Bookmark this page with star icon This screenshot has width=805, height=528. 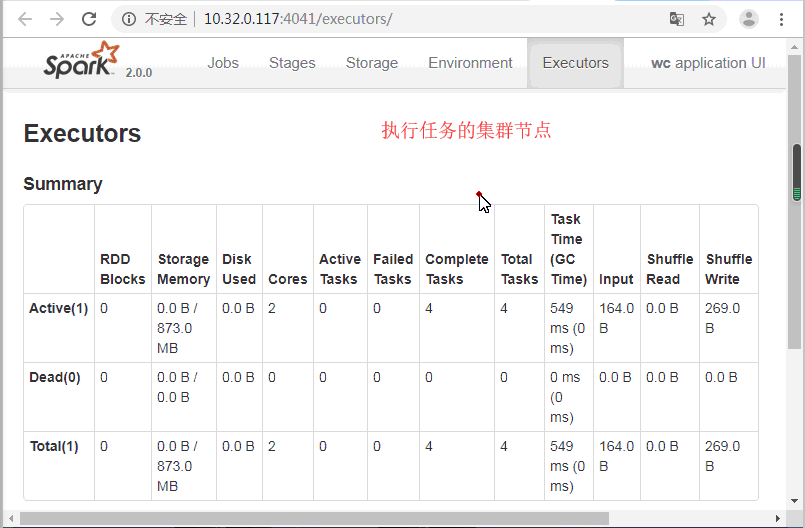click(x=709, y=19)
